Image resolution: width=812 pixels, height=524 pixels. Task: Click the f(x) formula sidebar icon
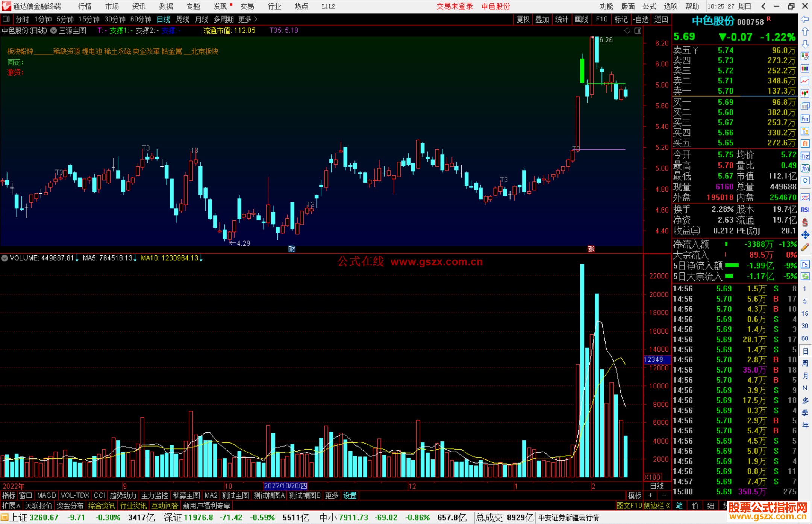[x=805, y=168]
